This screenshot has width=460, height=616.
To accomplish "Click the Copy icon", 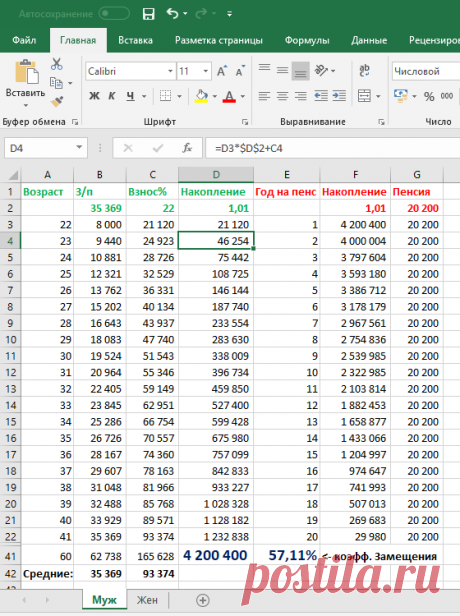I will point(56,83).
